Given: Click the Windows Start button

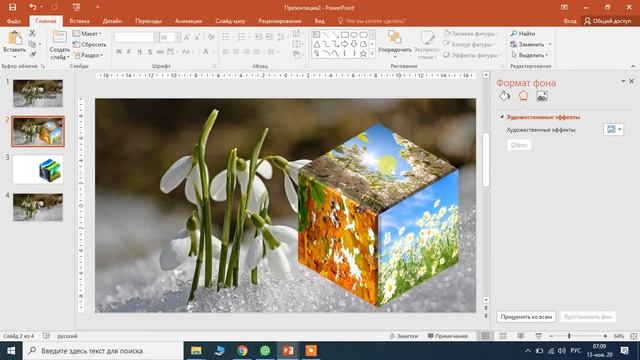Looking at the screenshot, I should (11, 351).
